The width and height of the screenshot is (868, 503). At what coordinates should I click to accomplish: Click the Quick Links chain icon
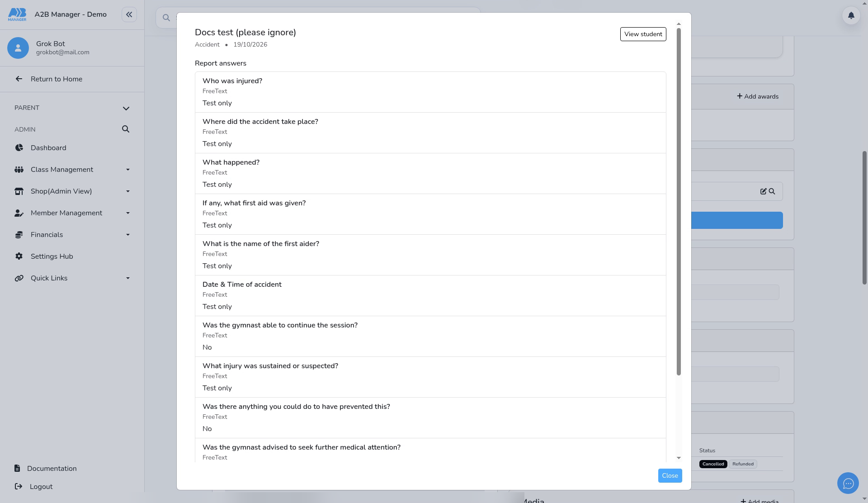19,278
